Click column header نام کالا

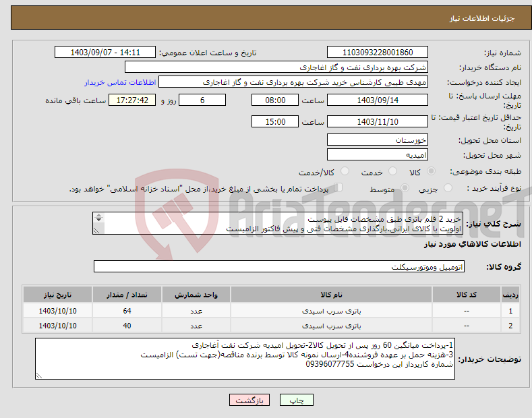tap(331, 295)
